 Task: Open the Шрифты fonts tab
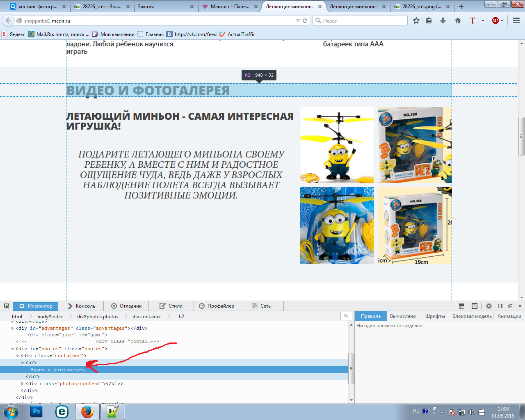[x=435, y=316]
